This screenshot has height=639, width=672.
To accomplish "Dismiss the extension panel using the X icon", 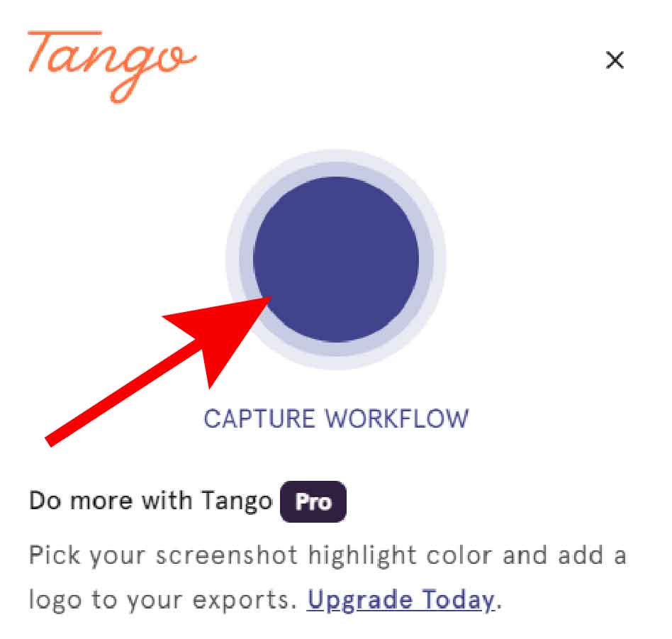I will pos(615,60).
